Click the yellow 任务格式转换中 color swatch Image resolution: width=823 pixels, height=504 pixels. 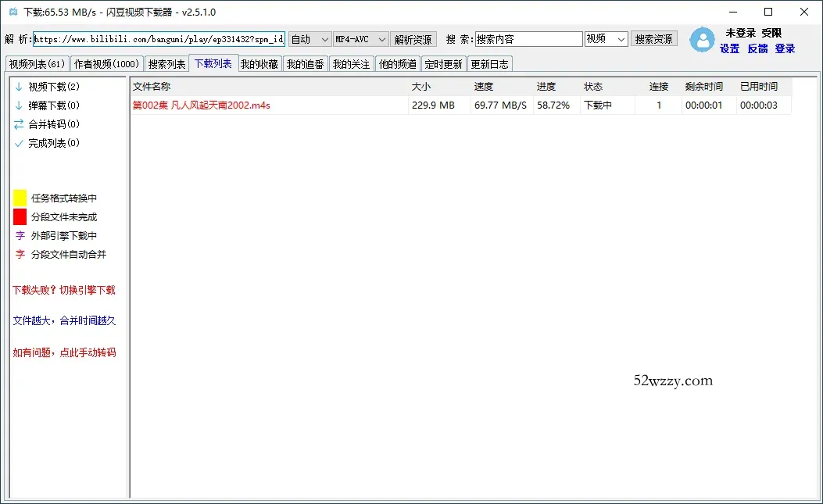pos(20,198)
